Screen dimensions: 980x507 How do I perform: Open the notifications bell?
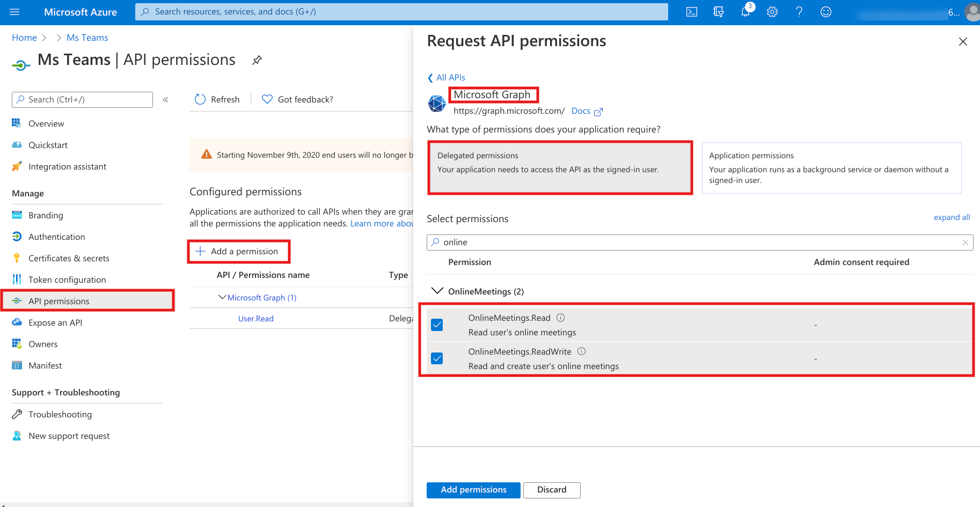click(745, 12)
